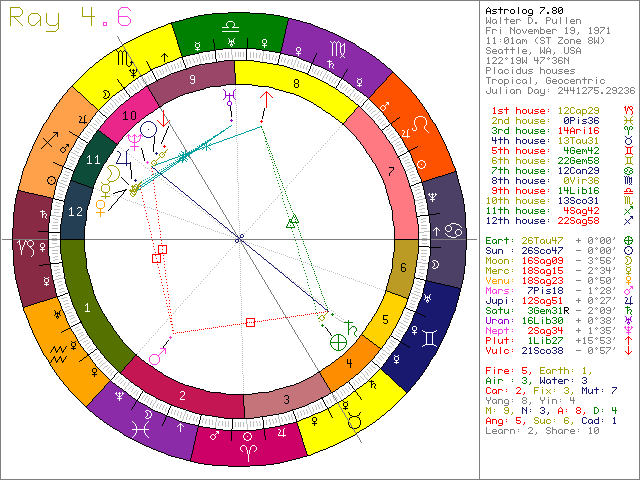Viewport: 640px width, 480px height.
Task: Click house number 5 on the house ring
Action: (386, 319)
